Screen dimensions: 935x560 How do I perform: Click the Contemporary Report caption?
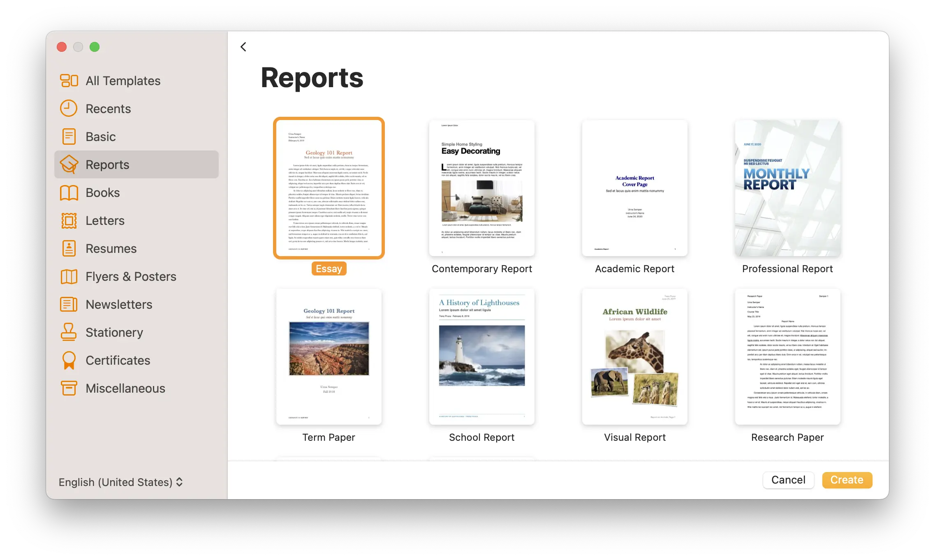(482, 268)
